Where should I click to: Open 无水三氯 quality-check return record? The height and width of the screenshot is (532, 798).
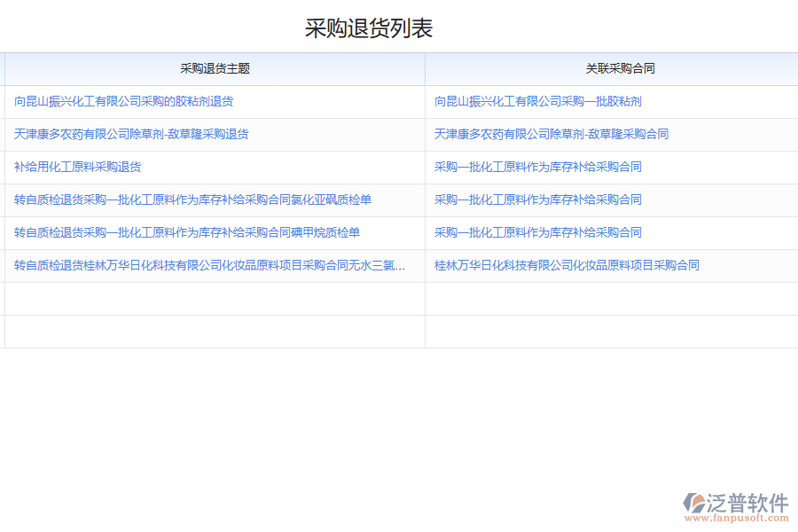[208, 265]
